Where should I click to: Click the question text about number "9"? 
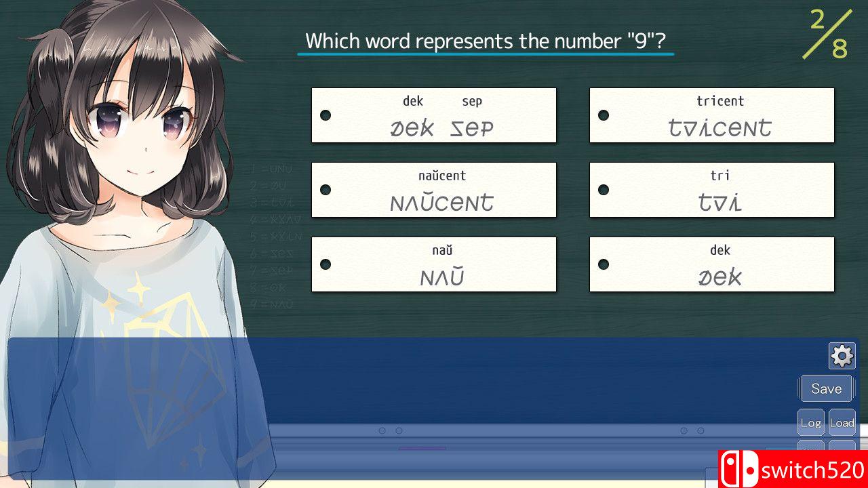pos(485,41)
